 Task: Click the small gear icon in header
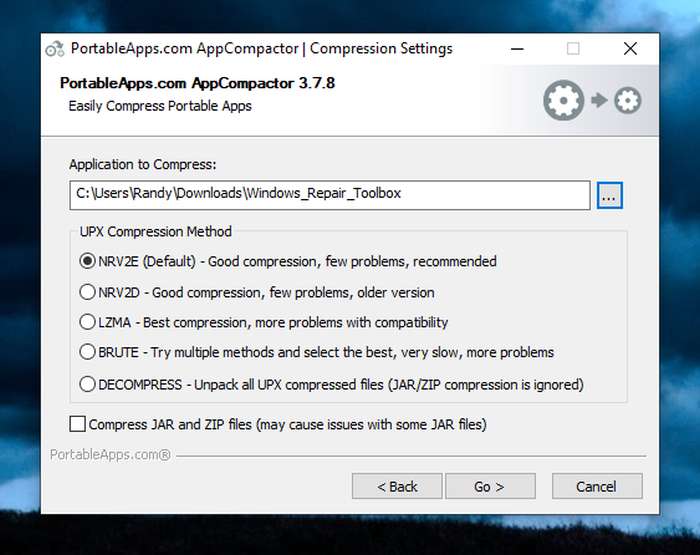627,100
